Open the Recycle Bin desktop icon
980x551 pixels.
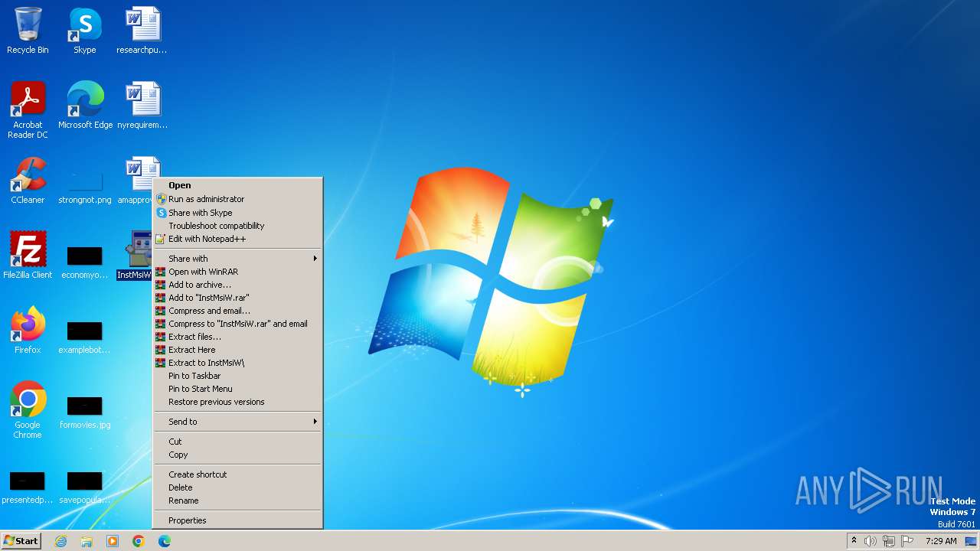(x=28, y=31)
